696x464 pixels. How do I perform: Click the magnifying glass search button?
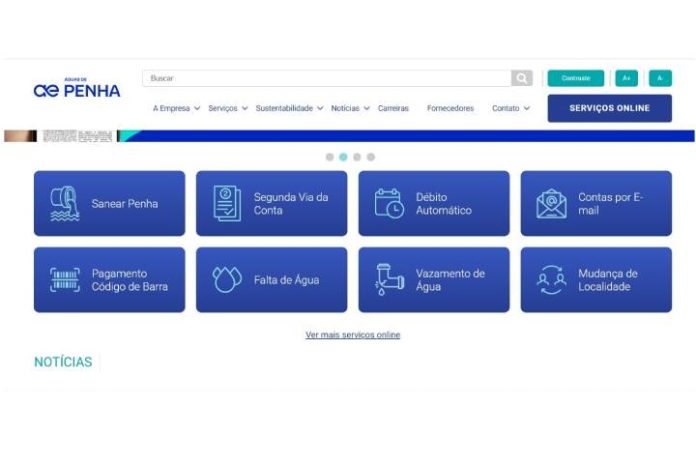point(522,78)
